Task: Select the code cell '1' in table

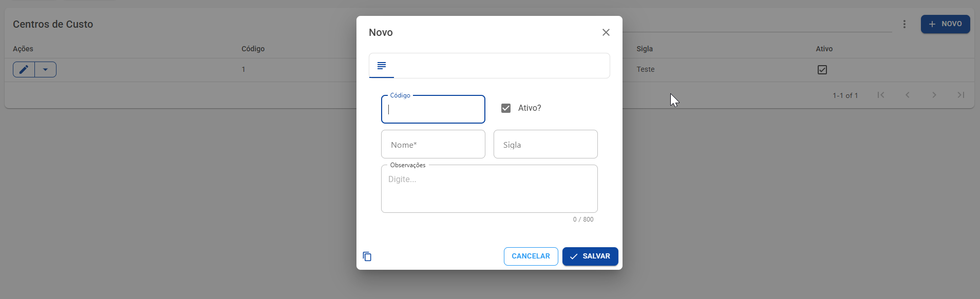Action: tap(243, 69)
